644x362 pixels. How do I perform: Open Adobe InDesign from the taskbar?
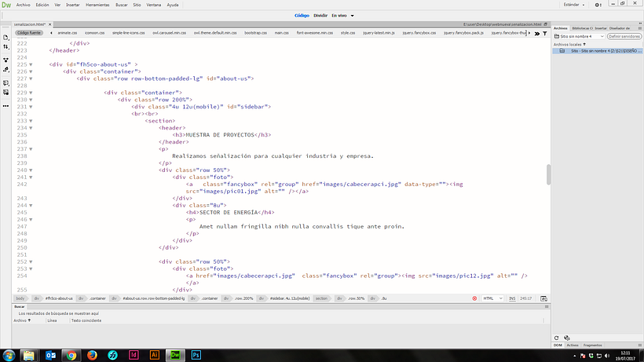coord(134,355)
